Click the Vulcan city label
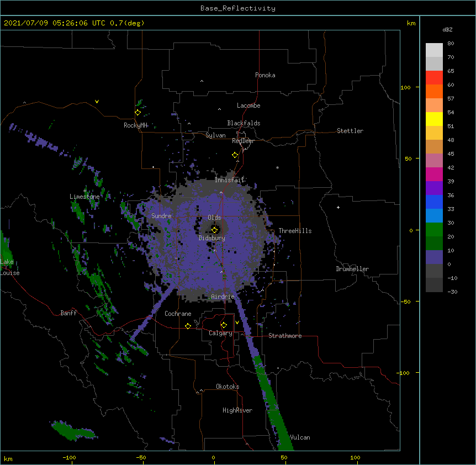Viewport: 476px width, 465px height. click(300, 437)
